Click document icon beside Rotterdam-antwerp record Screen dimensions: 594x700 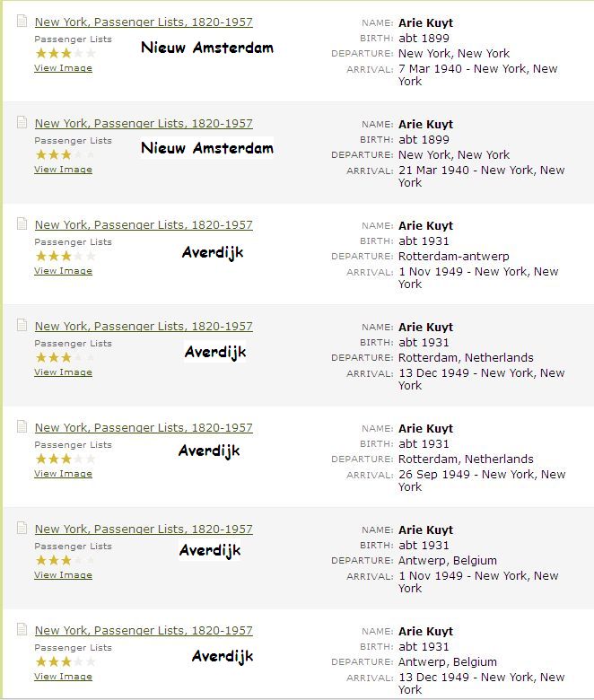(x=22, y=223)
